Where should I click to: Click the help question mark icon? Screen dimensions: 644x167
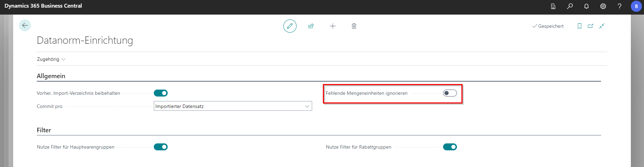(620, 6)
